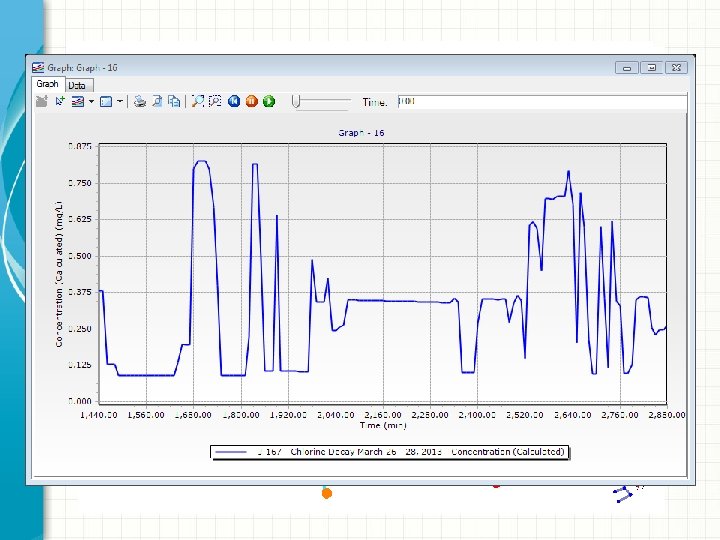Click the Graph window title bar icon
The image size is (720, 540).
[x=38, y=68]
